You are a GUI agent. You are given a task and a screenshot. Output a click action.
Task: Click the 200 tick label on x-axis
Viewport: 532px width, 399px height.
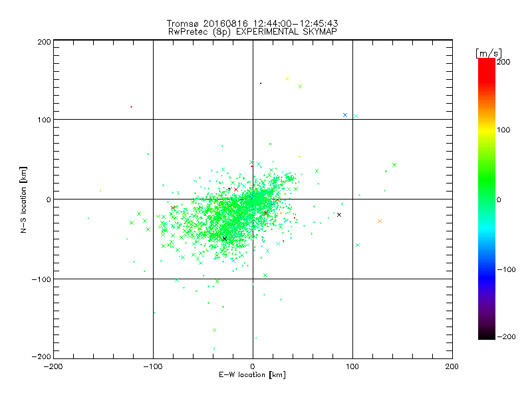click(x=452, y=366)
